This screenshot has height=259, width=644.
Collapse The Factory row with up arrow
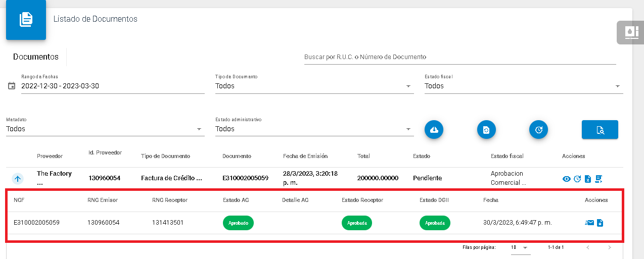18,179
